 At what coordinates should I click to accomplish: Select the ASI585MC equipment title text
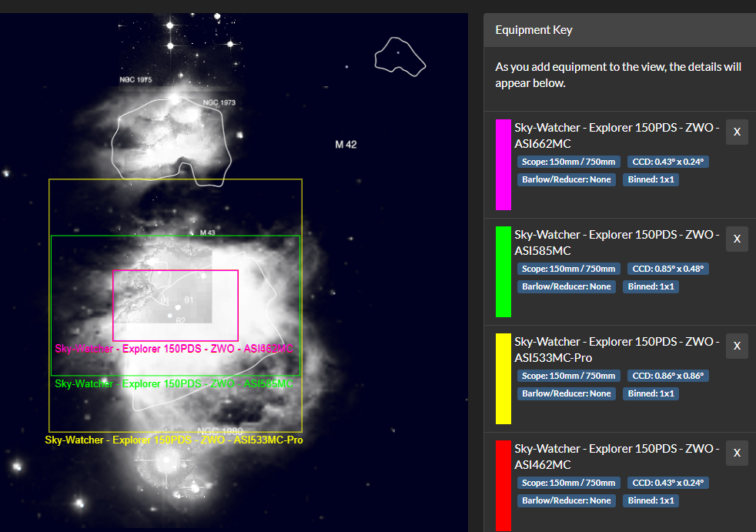point(617,243)
